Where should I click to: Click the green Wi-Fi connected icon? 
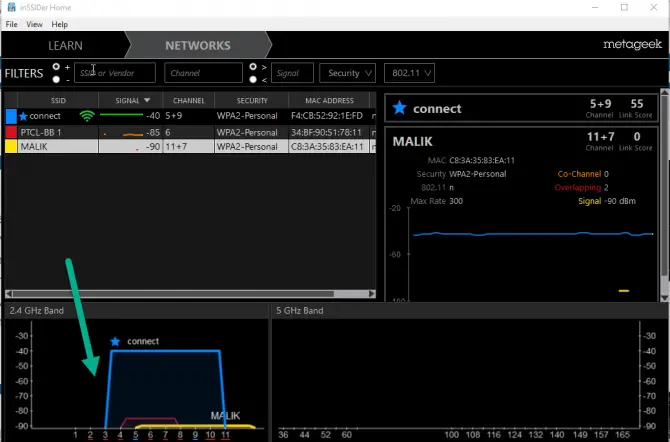pyautogui.click(x=87, y=116)
